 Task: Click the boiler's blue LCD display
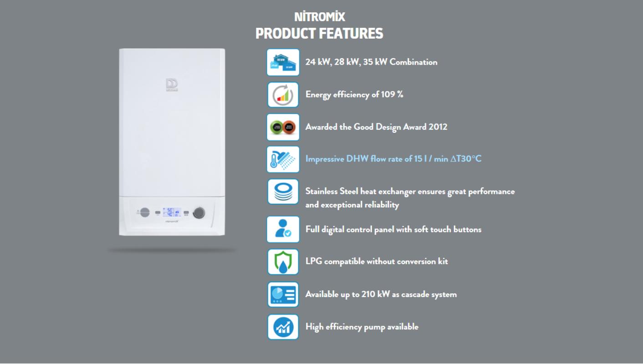(x=172, y=212)
